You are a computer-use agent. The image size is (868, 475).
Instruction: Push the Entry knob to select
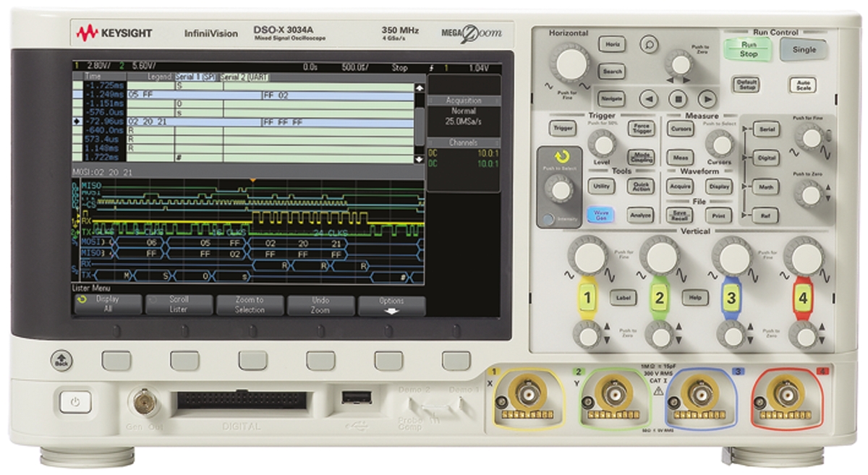561,190
